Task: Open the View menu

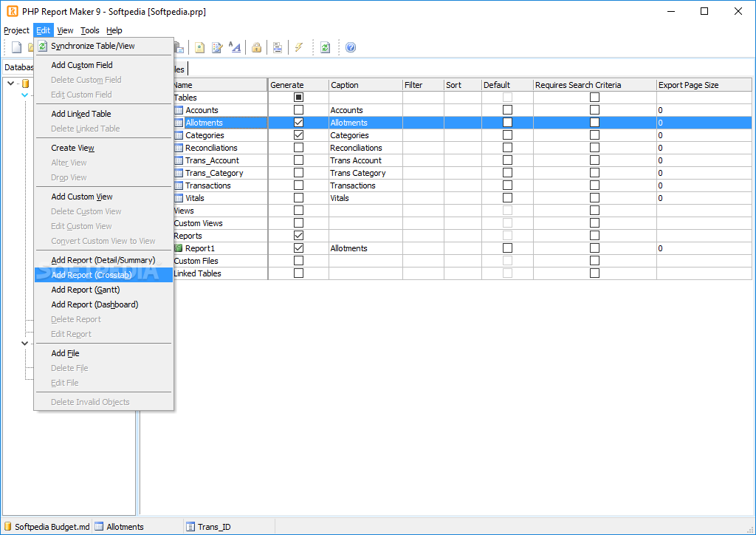Action: [x=65, y=30]
